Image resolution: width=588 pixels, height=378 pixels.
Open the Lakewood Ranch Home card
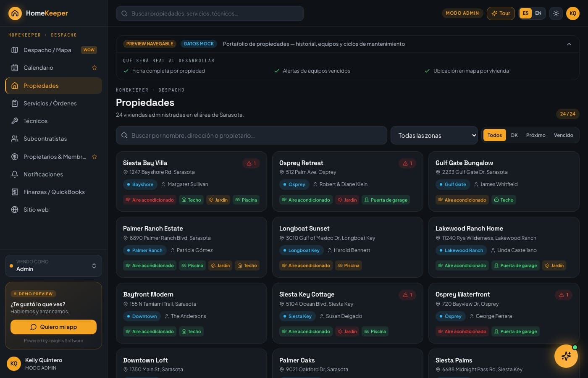504,247
